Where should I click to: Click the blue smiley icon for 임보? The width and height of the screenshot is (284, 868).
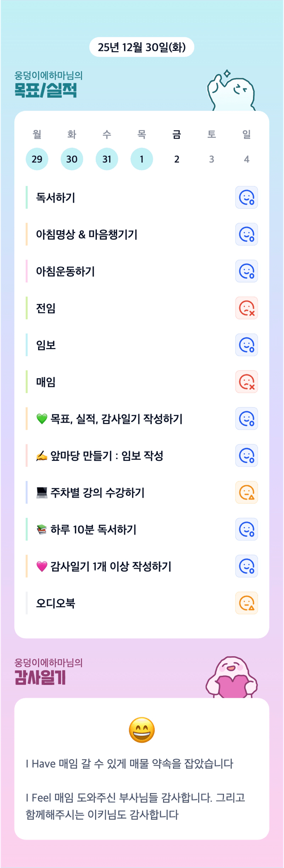pos(246,345)
